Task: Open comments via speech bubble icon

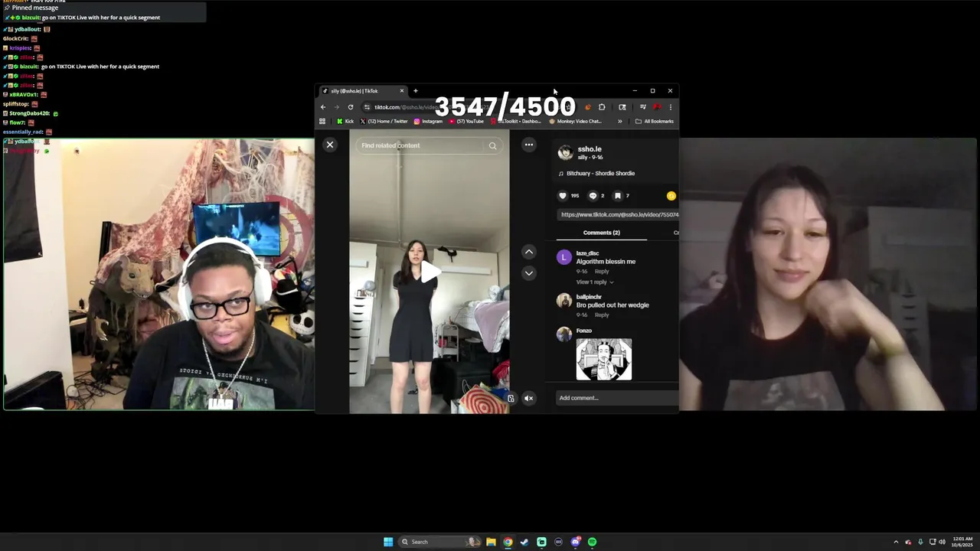Action: (593, 196)
